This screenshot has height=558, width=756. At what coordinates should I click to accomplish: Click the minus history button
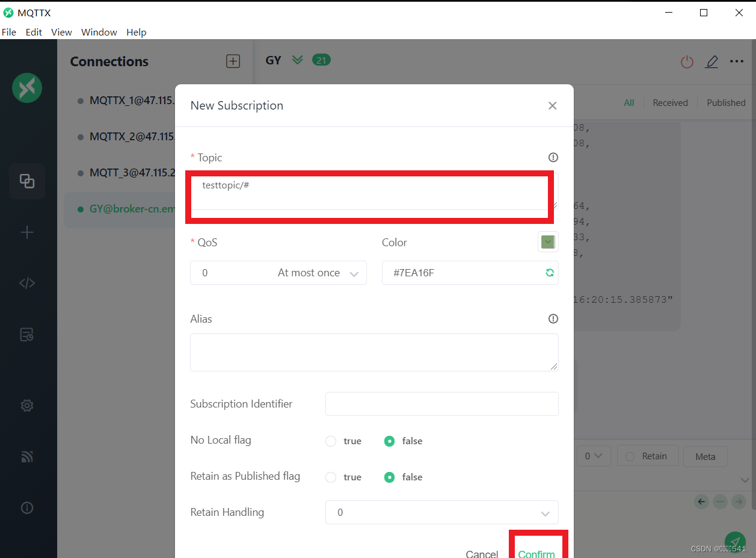[x=720, y=501]
